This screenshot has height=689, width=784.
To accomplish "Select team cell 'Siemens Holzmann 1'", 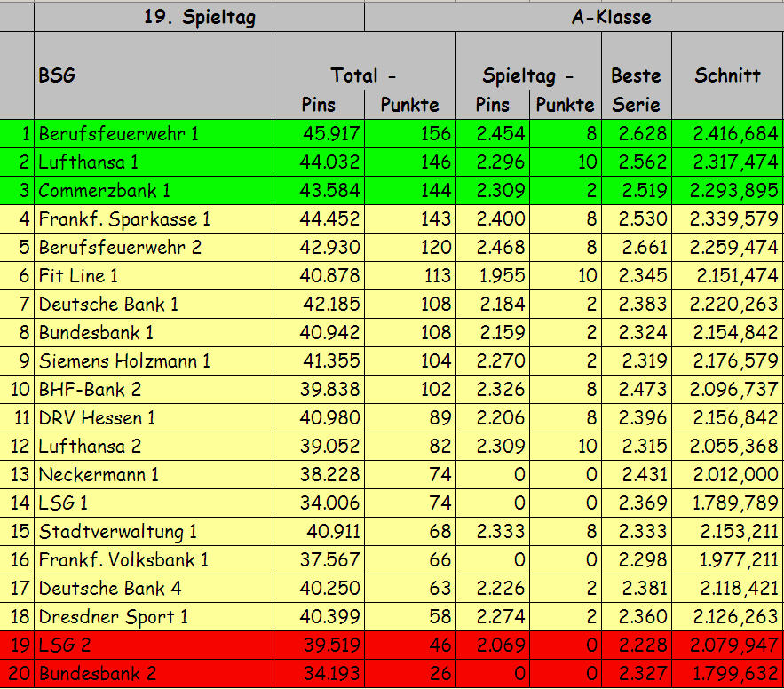I will [x=154, y=361].
